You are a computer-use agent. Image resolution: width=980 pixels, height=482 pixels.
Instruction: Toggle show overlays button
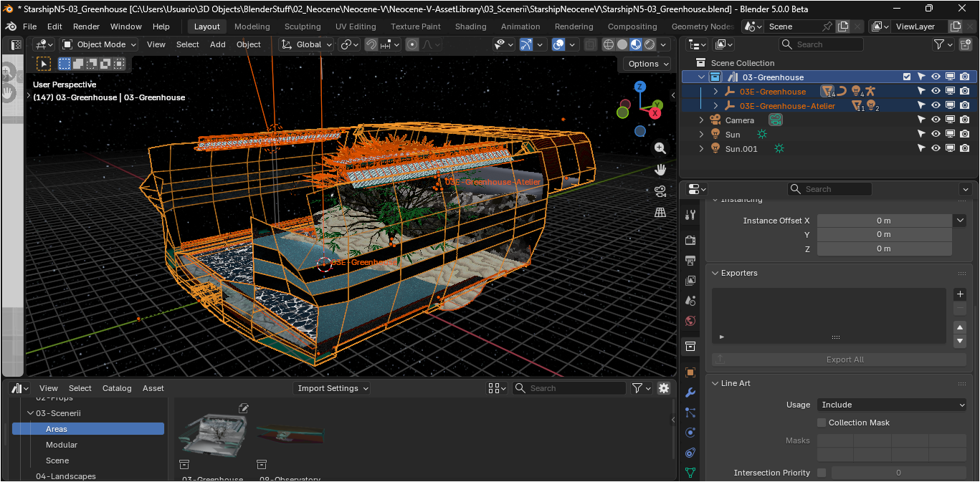(559, 44)
